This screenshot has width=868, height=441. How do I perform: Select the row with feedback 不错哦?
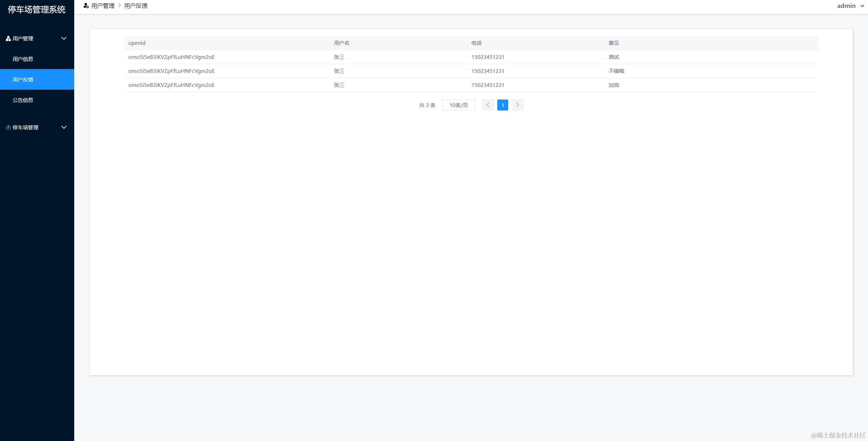[616, 71]
